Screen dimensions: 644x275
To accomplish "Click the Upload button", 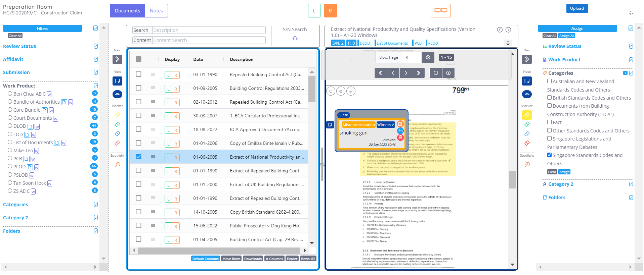I will point(576,8).
